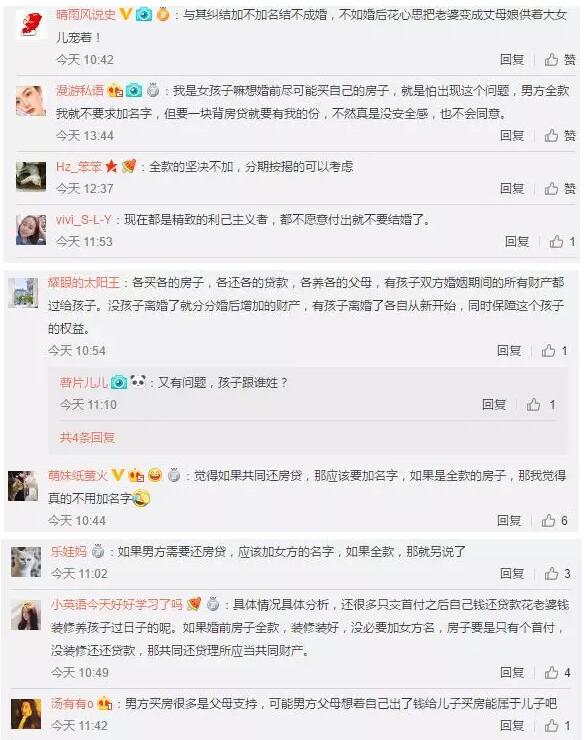This screenshot has width=585, height=740.
Task: Reply to the 10:42 comment
Action: click(x=512, y=59)
